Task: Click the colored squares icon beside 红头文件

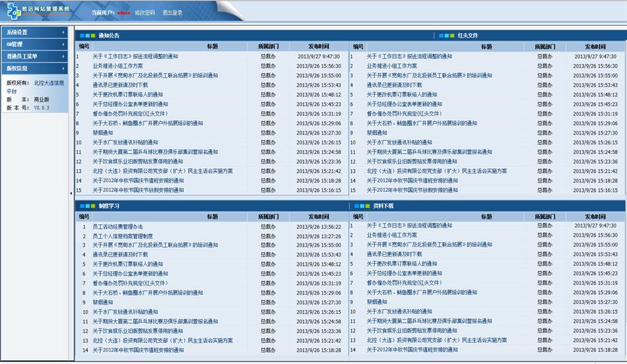Action: (446, 36)
